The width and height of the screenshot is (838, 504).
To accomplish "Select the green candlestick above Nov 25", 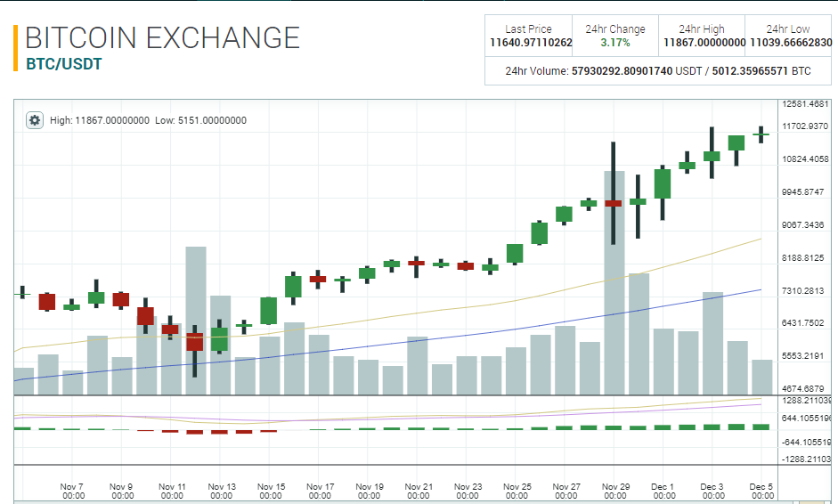I will coord(515,254).
